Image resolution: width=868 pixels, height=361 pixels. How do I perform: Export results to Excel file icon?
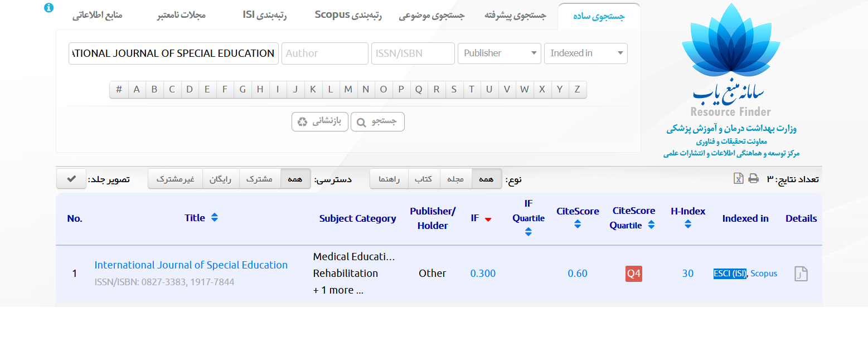point(738,179)
